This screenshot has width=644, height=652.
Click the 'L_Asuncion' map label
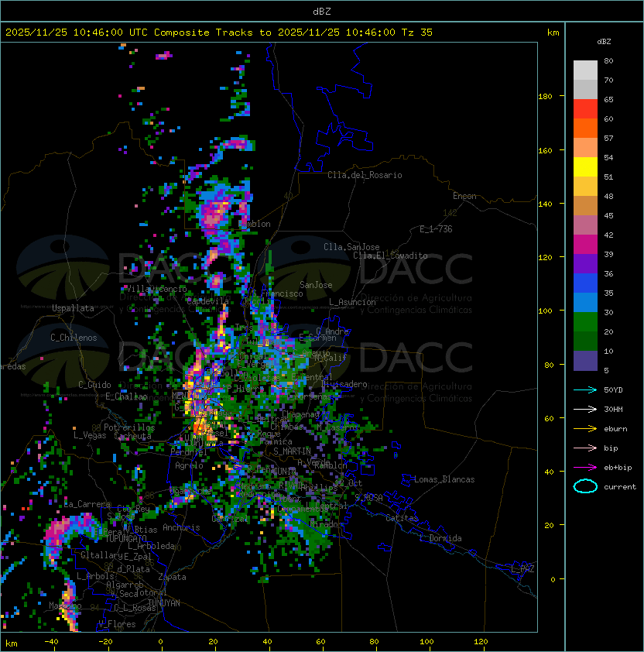[352, 302]
